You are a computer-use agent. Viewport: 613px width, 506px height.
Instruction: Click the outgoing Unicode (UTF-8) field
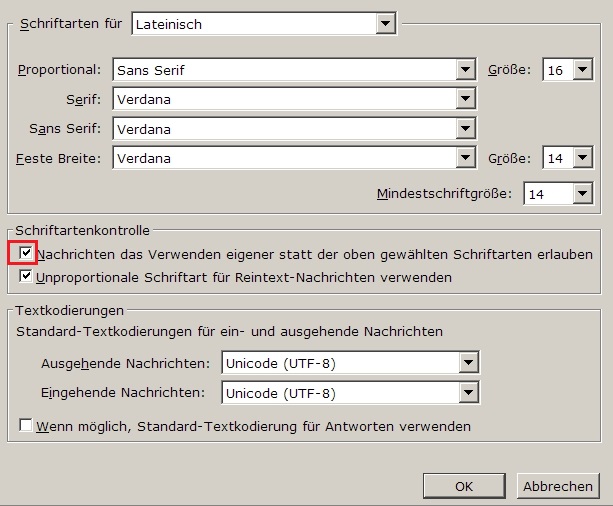coord(338,363)
